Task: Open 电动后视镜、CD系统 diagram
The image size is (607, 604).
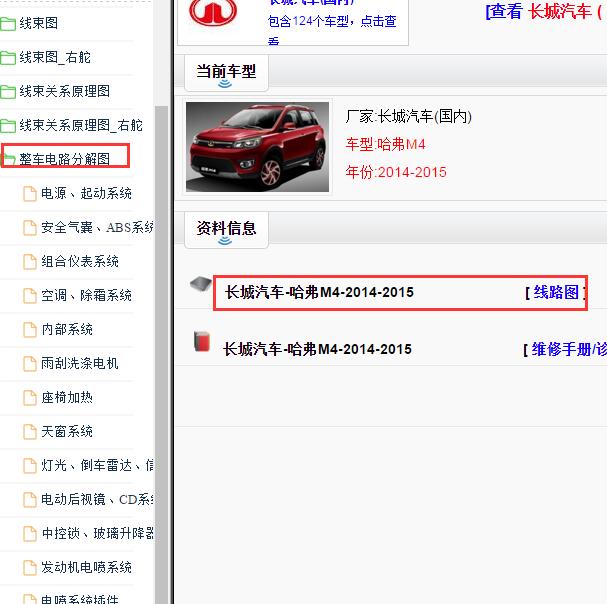Action: pos(98,499)
